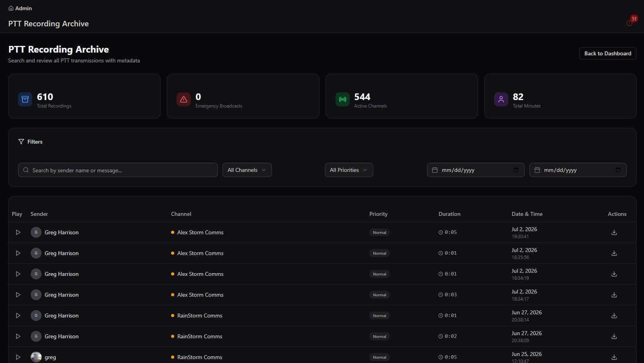Download the recording from 18:34:19
The height and width of the screenshot is (363, 644).
614,274
